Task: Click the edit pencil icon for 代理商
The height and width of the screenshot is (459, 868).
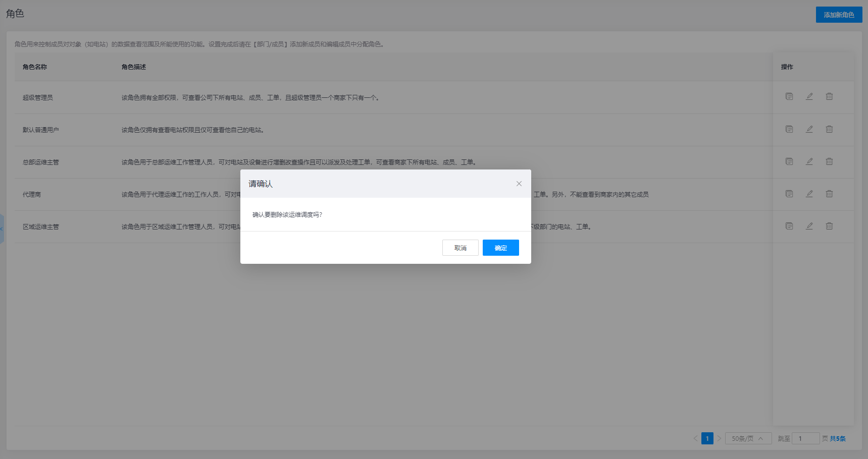Action: click(x=809, y=194)
